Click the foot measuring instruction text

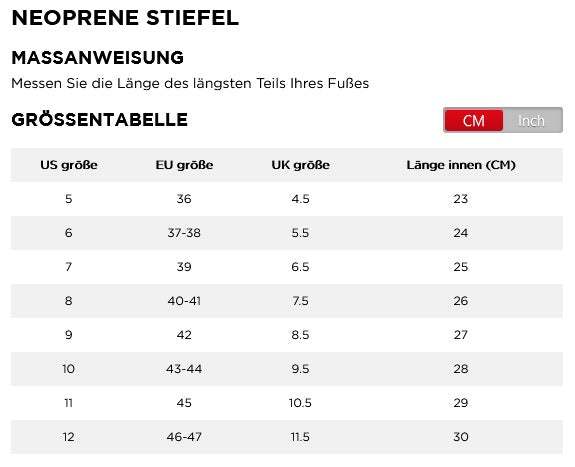click(190, 84)
